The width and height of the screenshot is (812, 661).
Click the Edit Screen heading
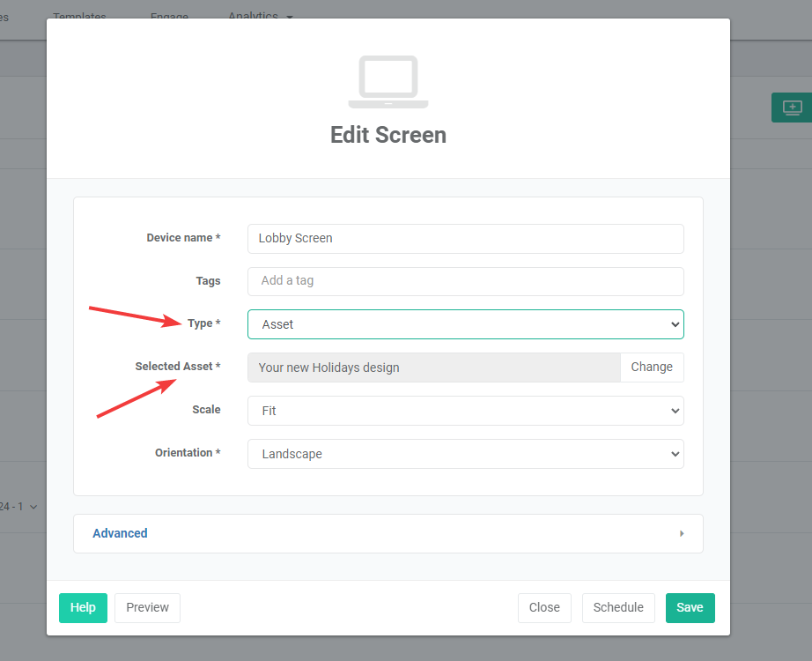tap(388, 135)
